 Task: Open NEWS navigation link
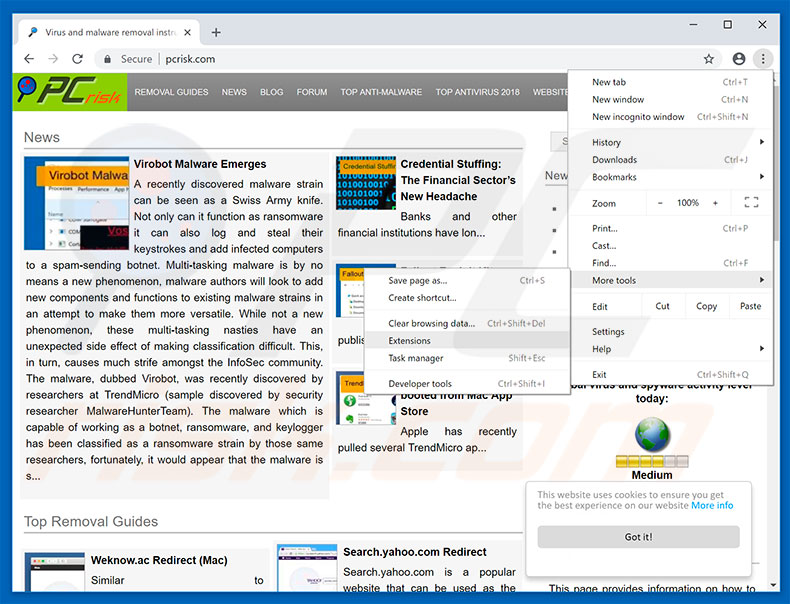pos(234,92)
